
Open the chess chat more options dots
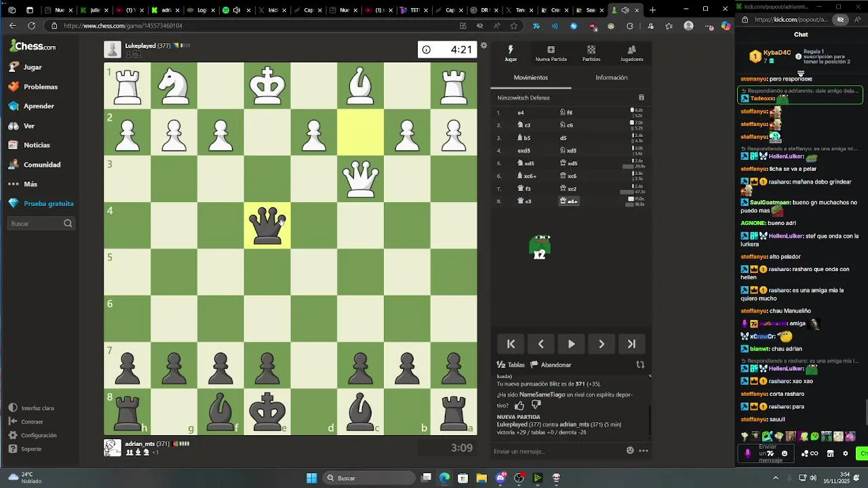644,451
